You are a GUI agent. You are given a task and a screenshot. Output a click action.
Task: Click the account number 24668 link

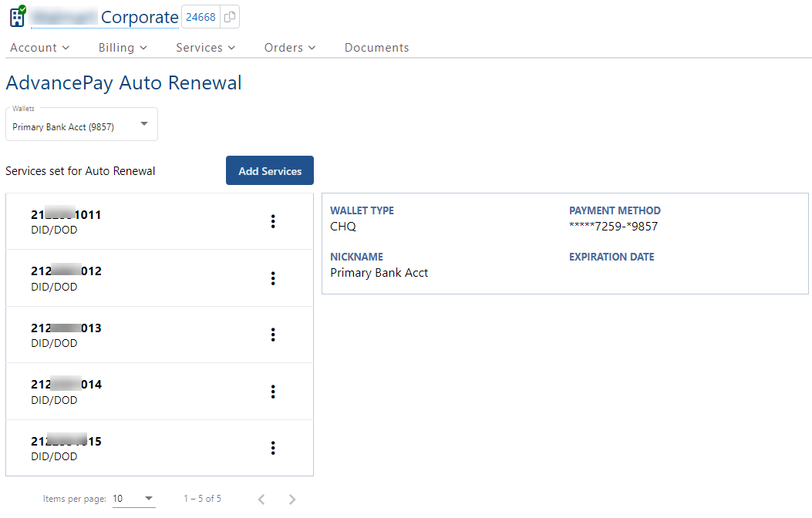coord(200,17)
